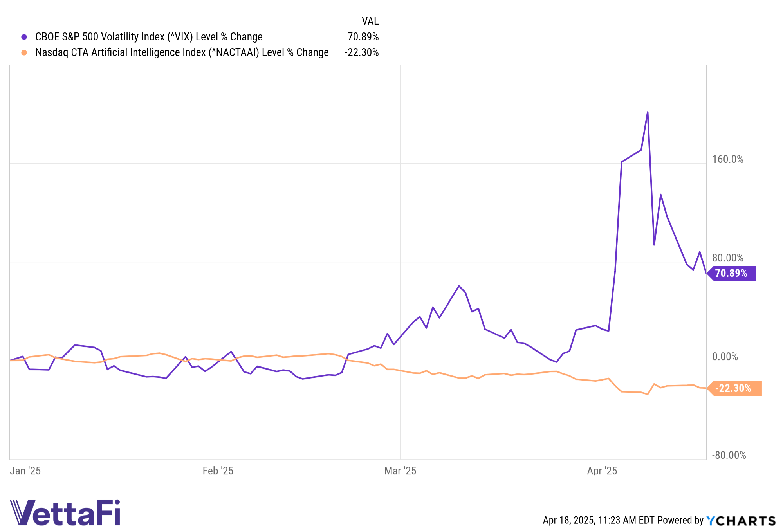The height and width of the screenshot is (532, 783).
Task: Click the purple VIX legend dot
Action: 24,37
